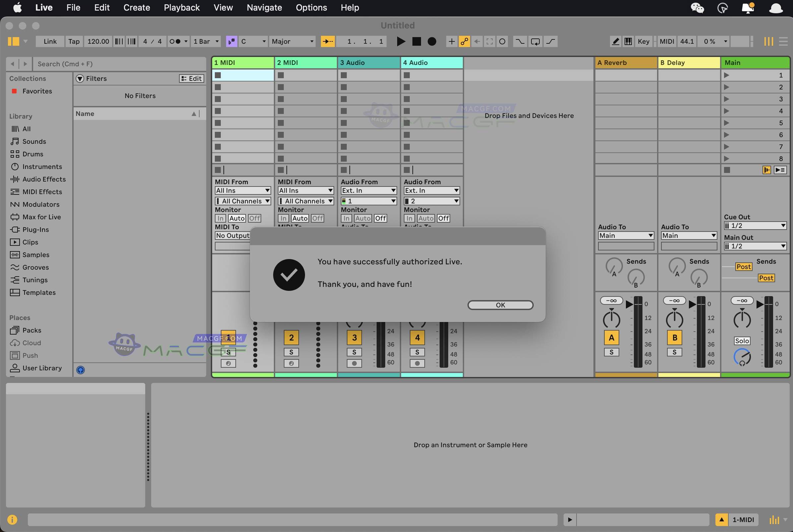Set track 1 Monitor to In
The width and height of the screenshot is (793, 532).
click(220, 218)
